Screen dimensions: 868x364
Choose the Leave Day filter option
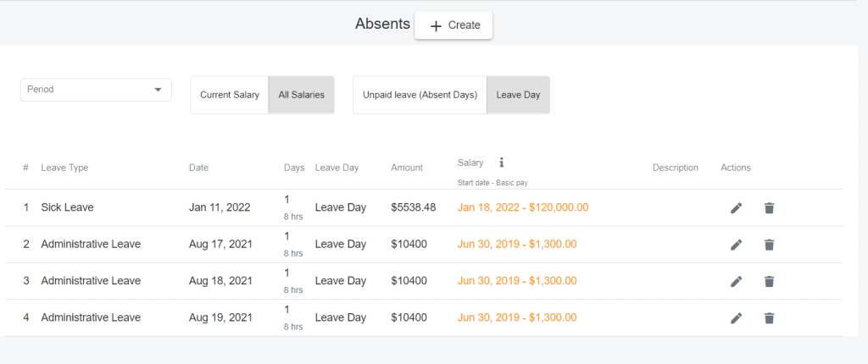(x=518, y=95)
